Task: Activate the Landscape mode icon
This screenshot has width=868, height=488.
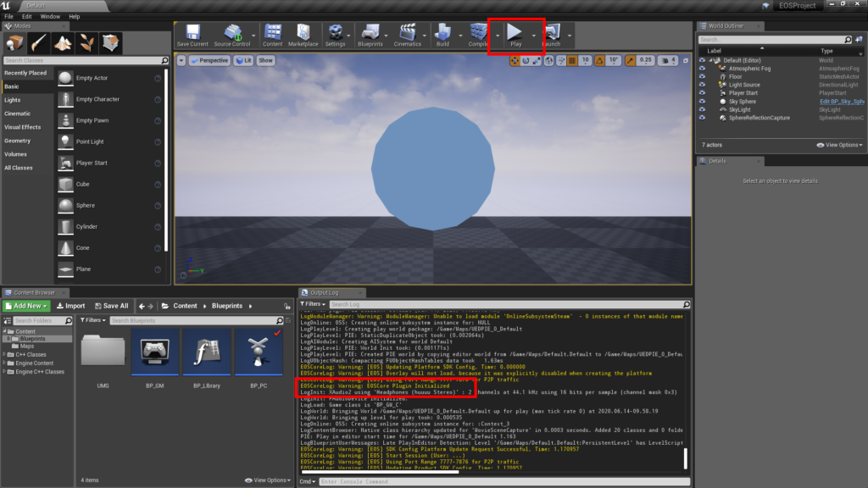Action: click(x=63, y=42)
